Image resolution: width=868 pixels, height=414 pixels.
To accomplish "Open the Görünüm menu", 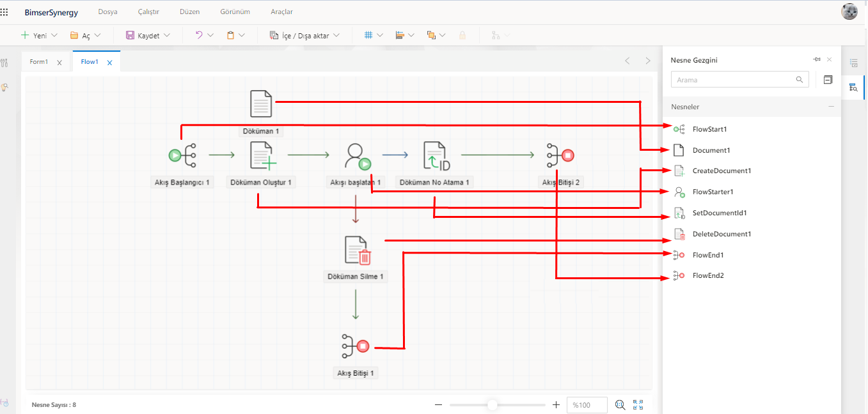I will click(x=235, y=12).
